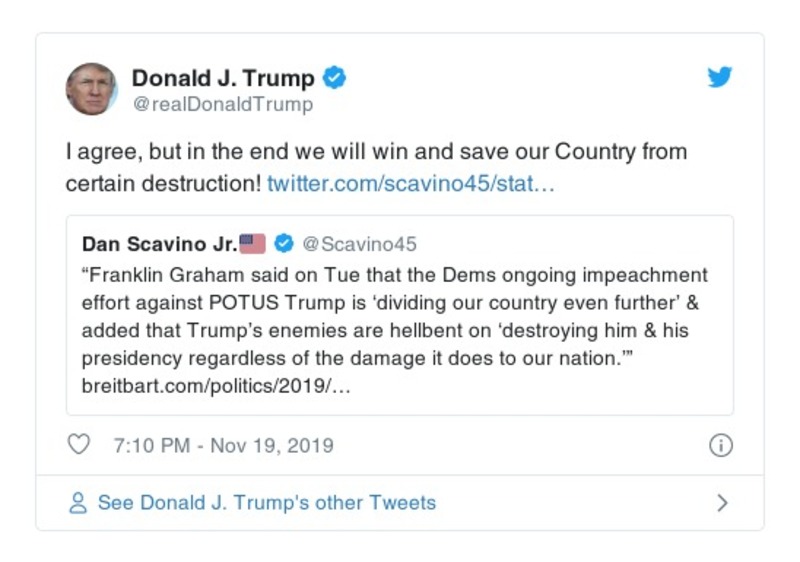The height and width of the screenshot is (562, 800).
Task: Click the Twitter bird logo
Action: coord(720,78)
